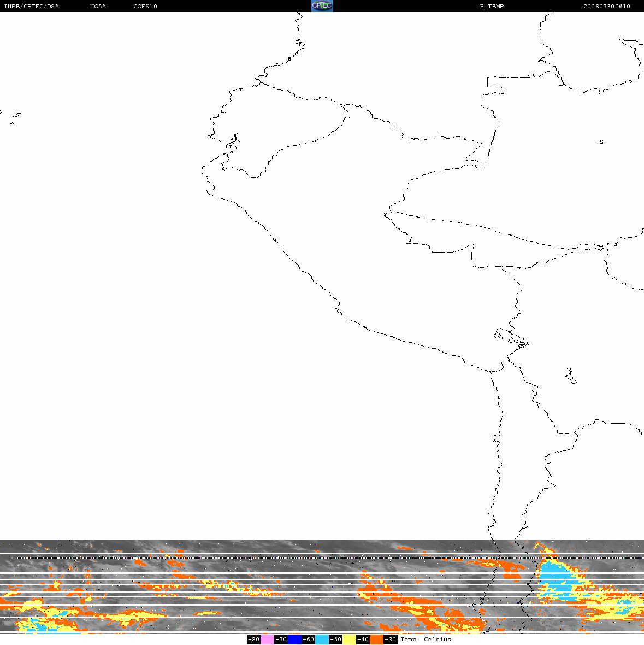Select the -80 legend value
The image size is (644, 645).
click(253, 639)
